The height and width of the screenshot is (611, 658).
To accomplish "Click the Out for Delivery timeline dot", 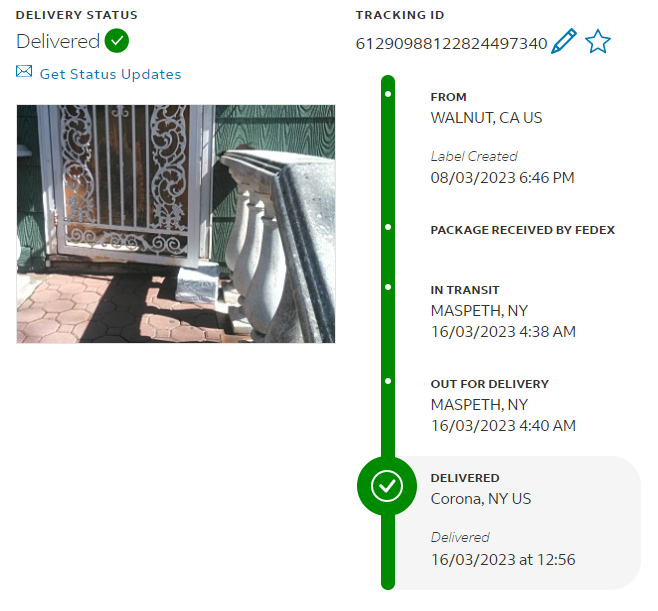I will point(388,381).
